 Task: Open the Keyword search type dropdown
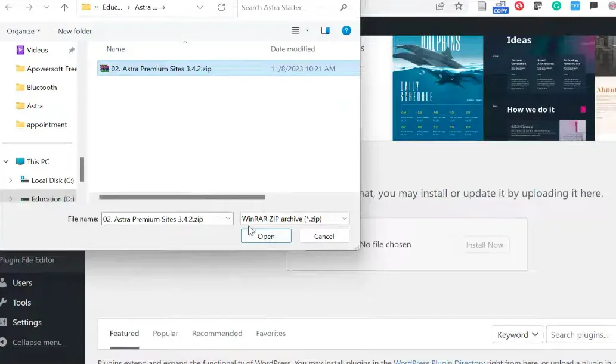pos(517,334)
